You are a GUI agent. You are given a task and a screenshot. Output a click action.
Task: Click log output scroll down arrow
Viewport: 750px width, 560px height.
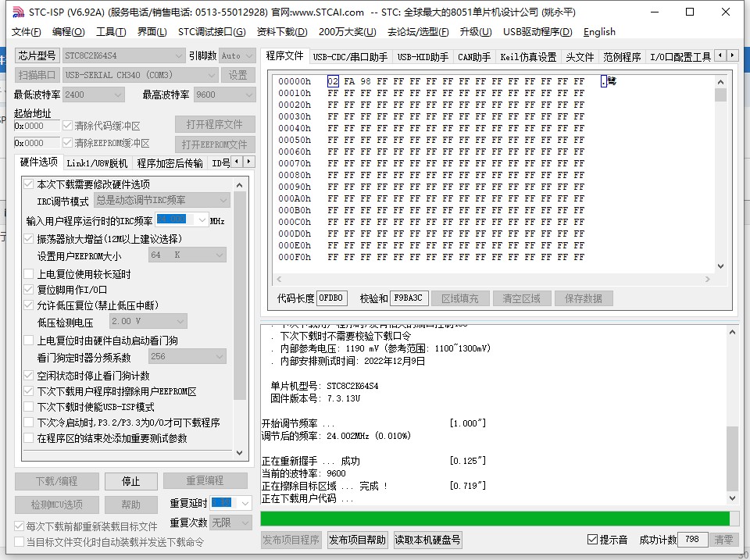[732, 498]
